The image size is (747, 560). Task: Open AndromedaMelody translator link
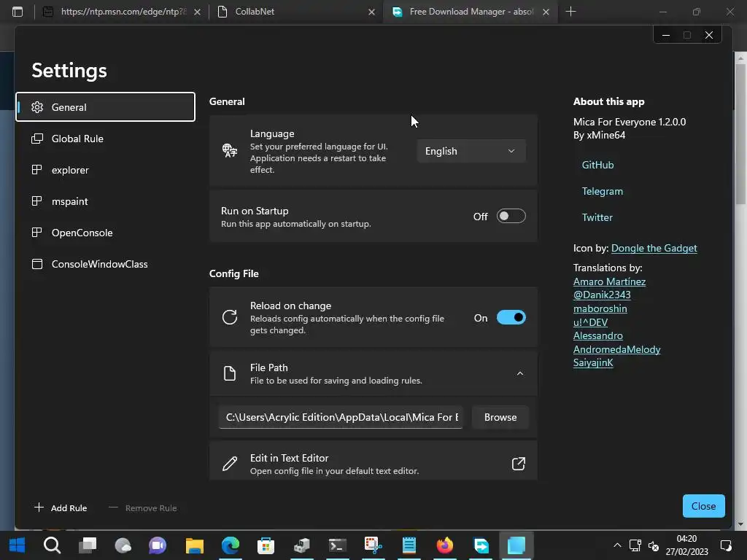click(x=616, y=349)
